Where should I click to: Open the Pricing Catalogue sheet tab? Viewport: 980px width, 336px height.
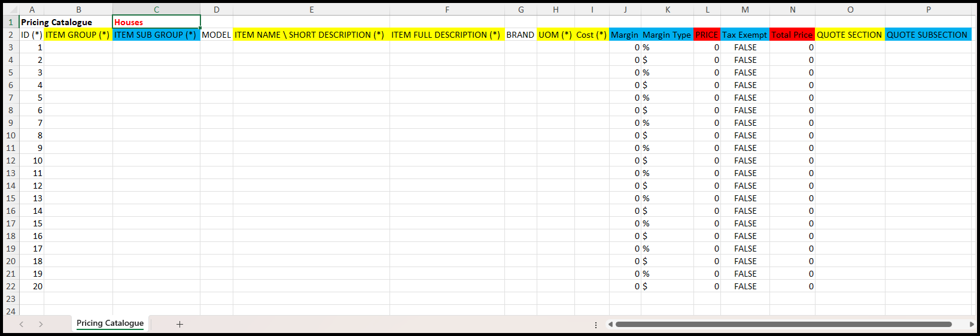pyautogui.click(x=110, y=323)
